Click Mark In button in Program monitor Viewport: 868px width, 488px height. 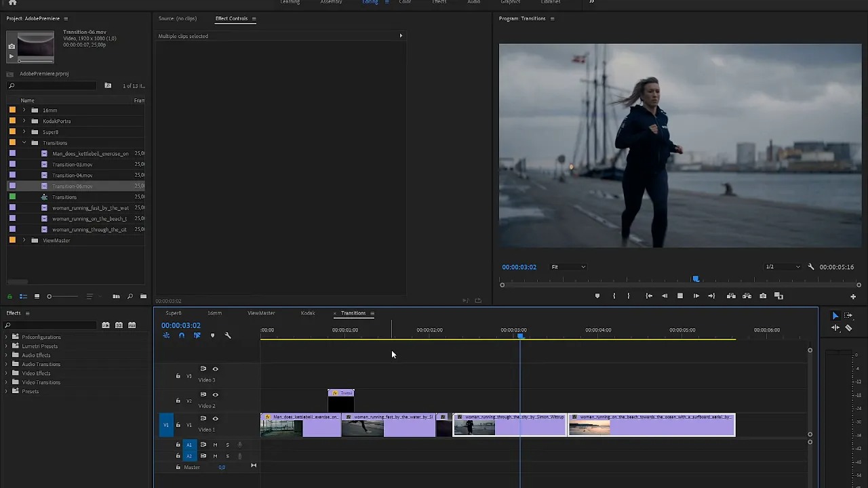(x=614, y=296)
